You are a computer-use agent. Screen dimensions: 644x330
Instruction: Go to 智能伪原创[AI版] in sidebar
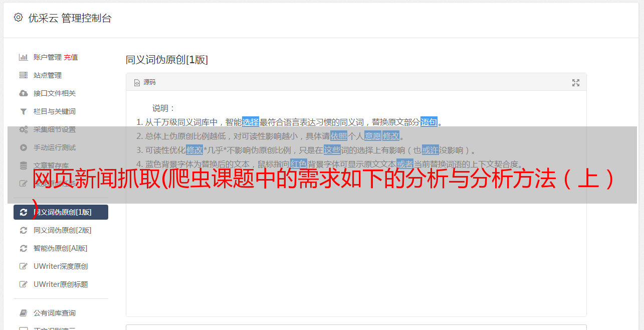coord(61,248)
